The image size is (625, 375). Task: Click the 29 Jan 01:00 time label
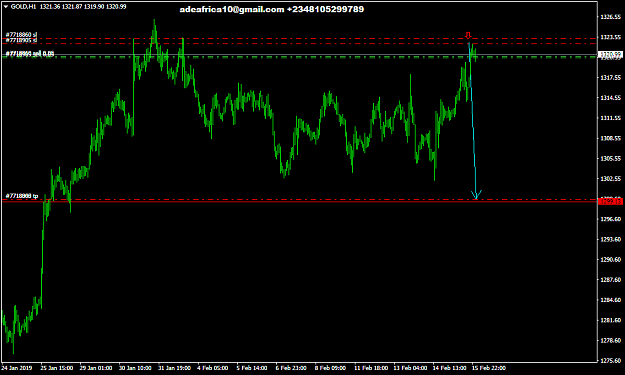coord(96,368)
